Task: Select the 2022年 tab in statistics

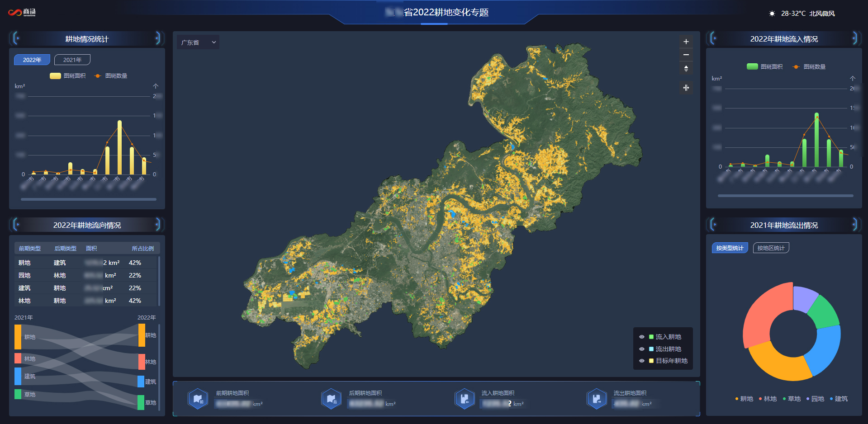Action: [x=32, y=60]
